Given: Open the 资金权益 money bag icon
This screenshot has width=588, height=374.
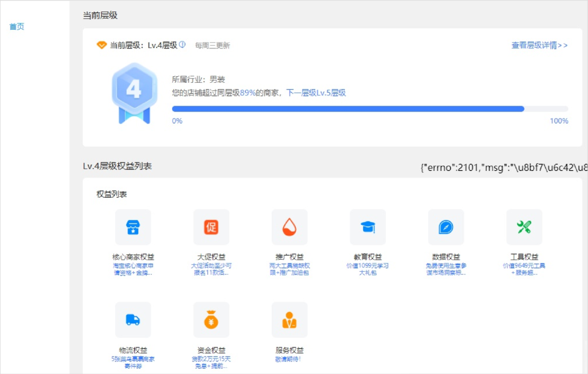Looking at the screenshot, I should click(x=211, y=320).
